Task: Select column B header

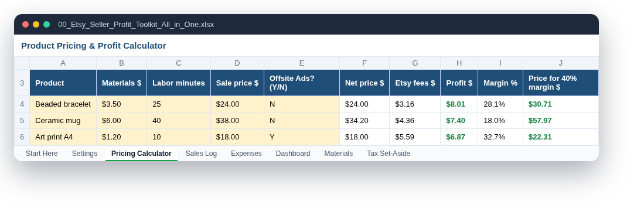Action: click(121, 63)
